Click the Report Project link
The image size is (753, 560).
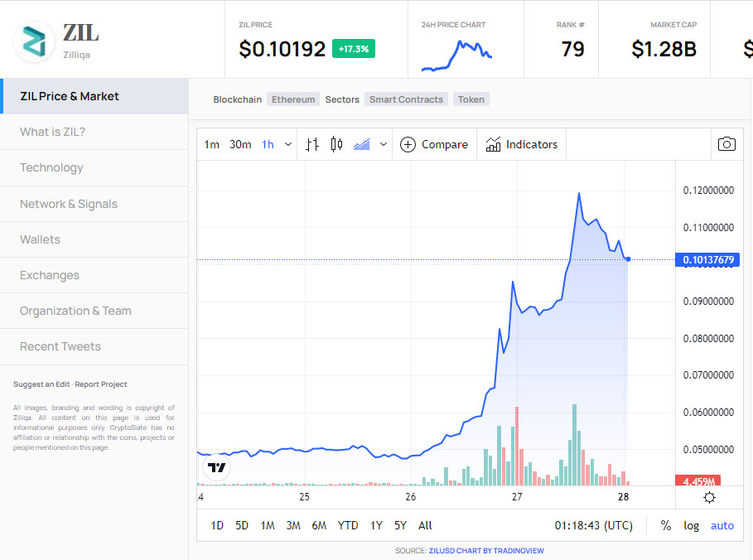coord(101,384)
